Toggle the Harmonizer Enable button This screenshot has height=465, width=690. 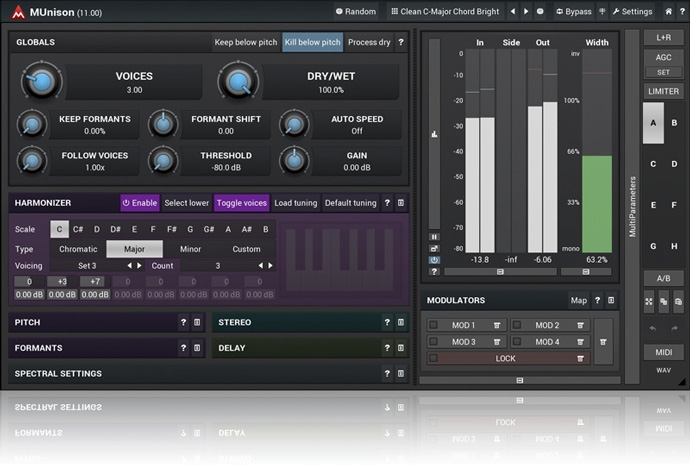pyautogui.click(x=140, y=203)
